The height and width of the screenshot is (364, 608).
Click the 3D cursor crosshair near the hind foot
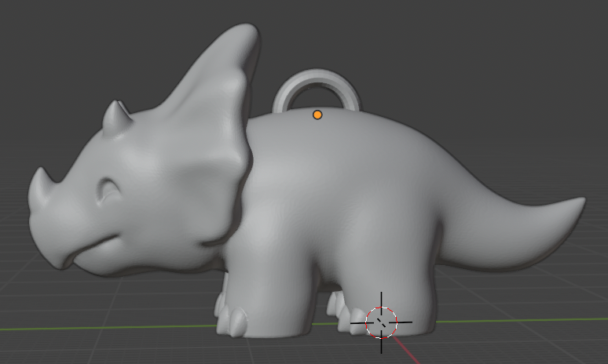click(381, 322)
